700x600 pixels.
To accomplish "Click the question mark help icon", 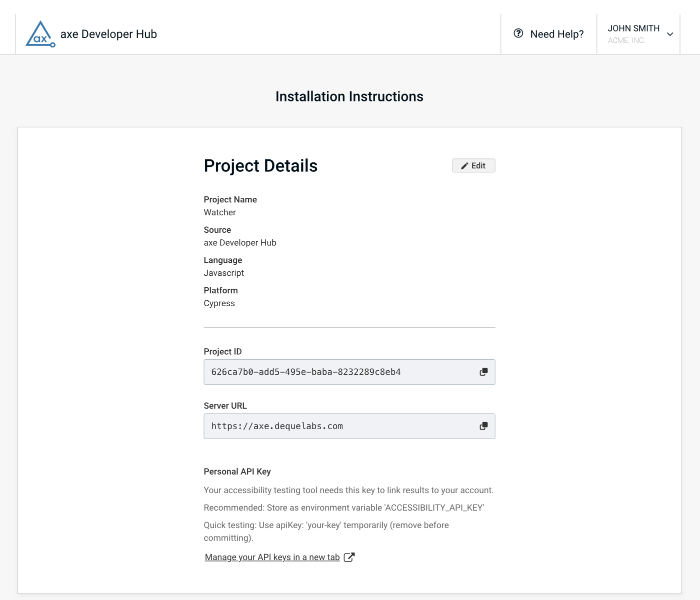I will [x=517, y=33].
